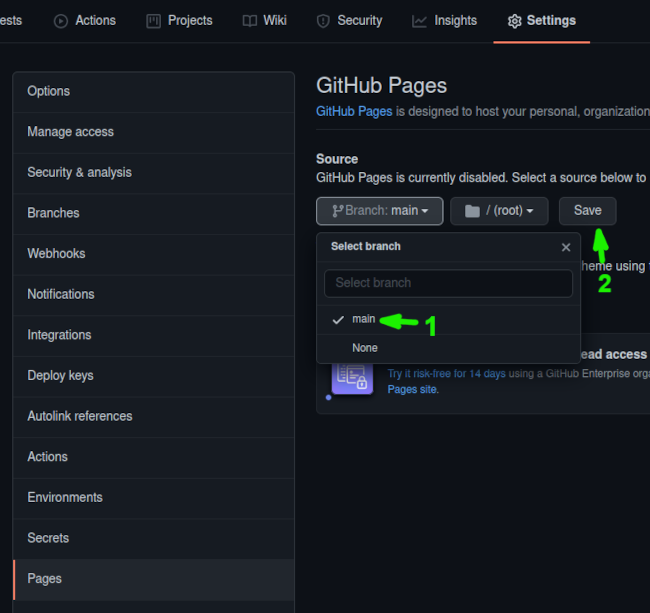Screen dimensions: 650x613
Task: Click the Settings gear icon
Action: point(514,21)
